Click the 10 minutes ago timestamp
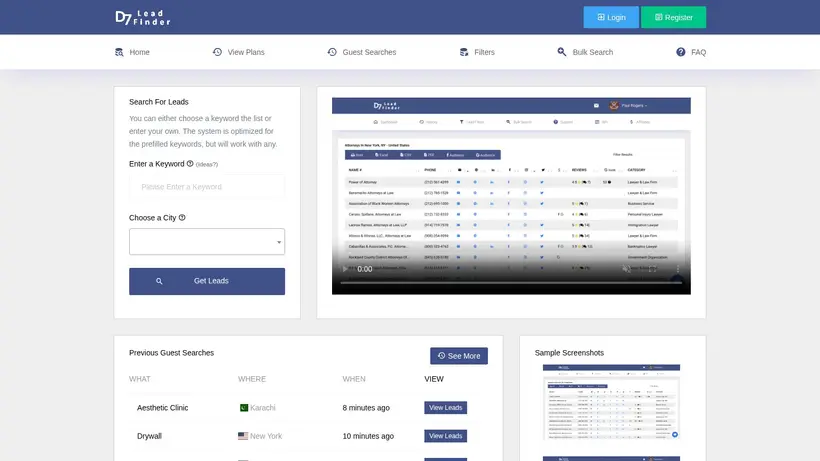Image resolution: width=820 pixels, height=461 pixels. click(368, 436)
